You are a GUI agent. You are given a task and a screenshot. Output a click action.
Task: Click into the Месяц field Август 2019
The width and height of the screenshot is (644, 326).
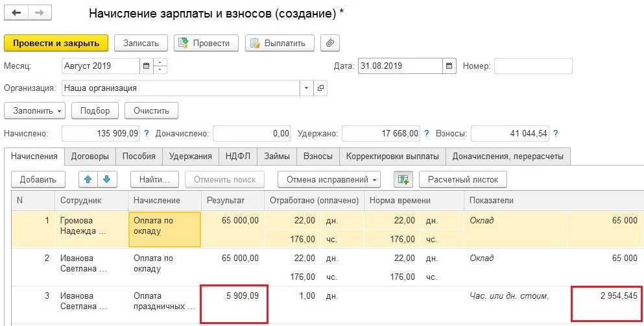pos(101,66)
